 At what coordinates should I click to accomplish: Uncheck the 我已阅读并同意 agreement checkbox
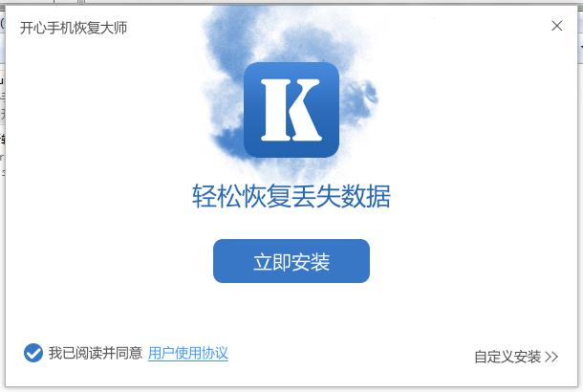click(x=33, y=353)
